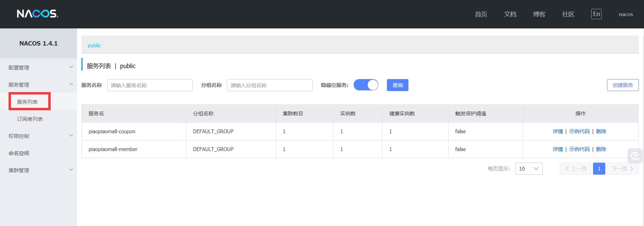This screenshot has height=226, width=644.
Task: Open 示例代码 for piaopiaomall-member
Action: click(x=579, y=149)
